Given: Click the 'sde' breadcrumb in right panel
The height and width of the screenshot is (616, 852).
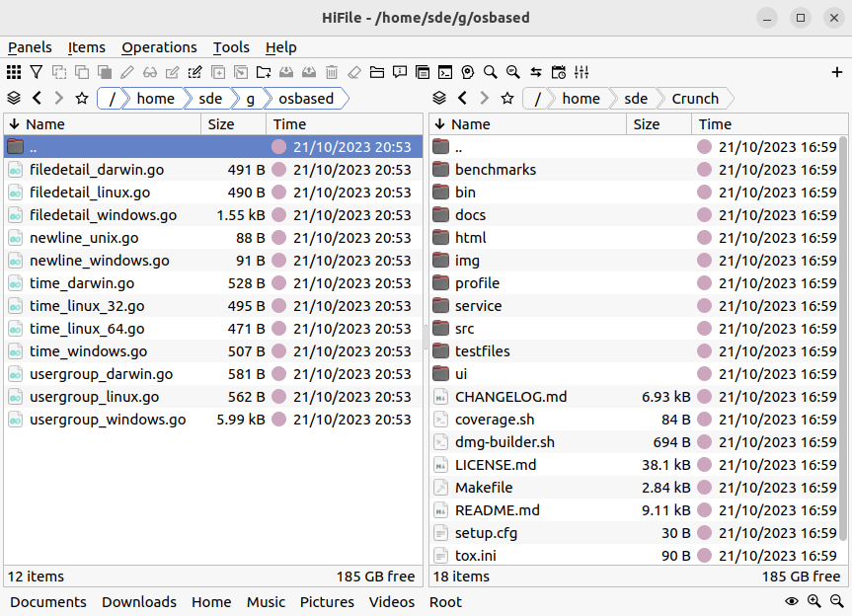Looking at the screenshot, I should click(x=636, y=99).
